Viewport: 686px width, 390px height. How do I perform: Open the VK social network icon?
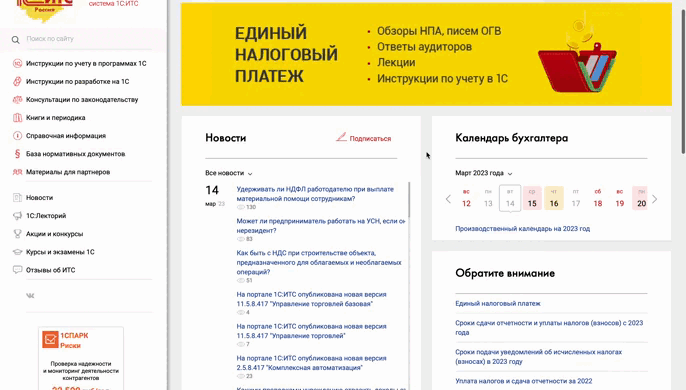point(30,295)
